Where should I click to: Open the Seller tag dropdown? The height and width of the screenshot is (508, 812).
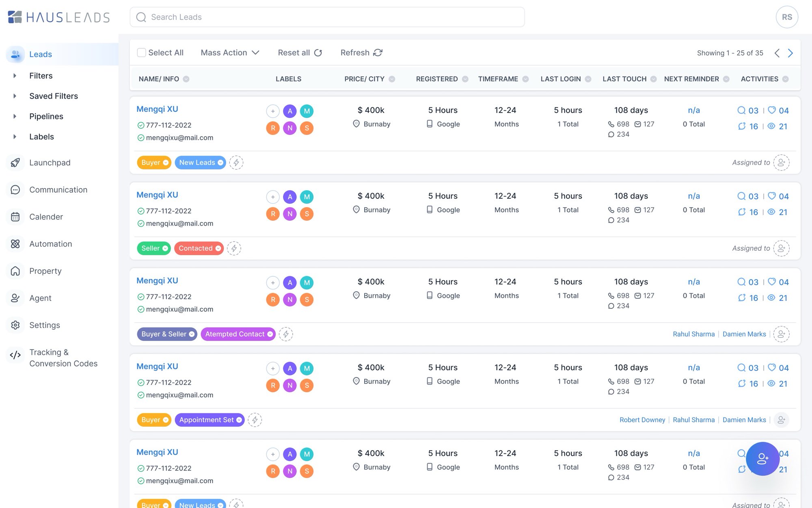click(x=165, y=248)
